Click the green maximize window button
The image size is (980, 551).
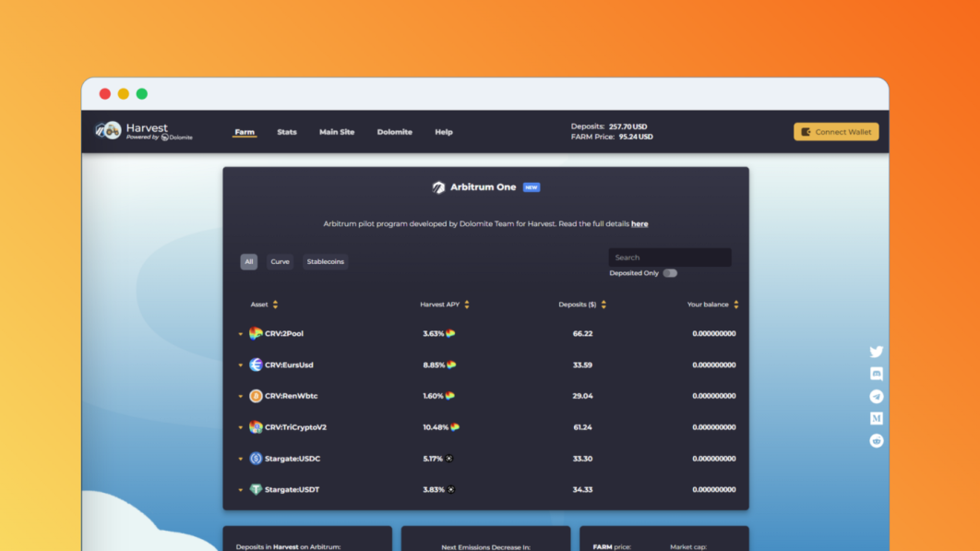click(x=142, y=94)
